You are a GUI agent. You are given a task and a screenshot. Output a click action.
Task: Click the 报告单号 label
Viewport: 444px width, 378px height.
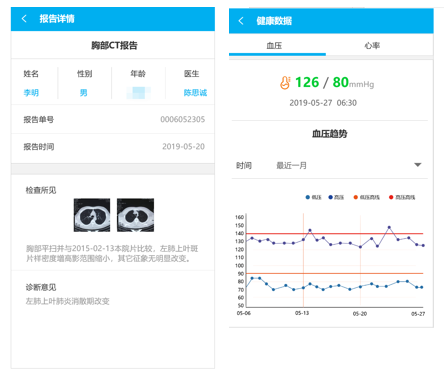tap(39, 119)
